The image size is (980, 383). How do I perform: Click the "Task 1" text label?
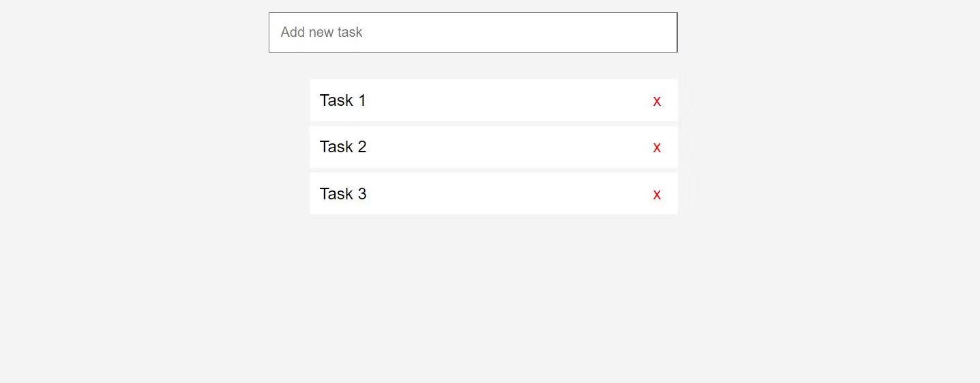pos(342,100)
